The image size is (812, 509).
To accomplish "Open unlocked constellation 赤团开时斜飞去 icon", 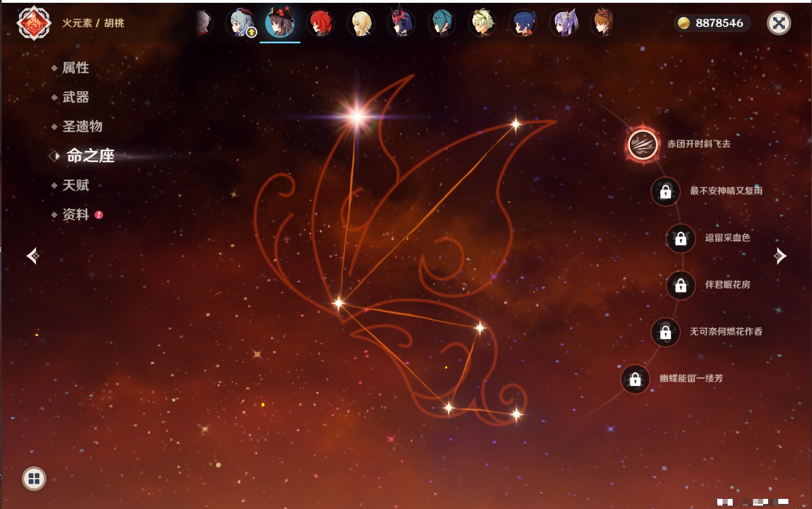I will tap(643, 144).
